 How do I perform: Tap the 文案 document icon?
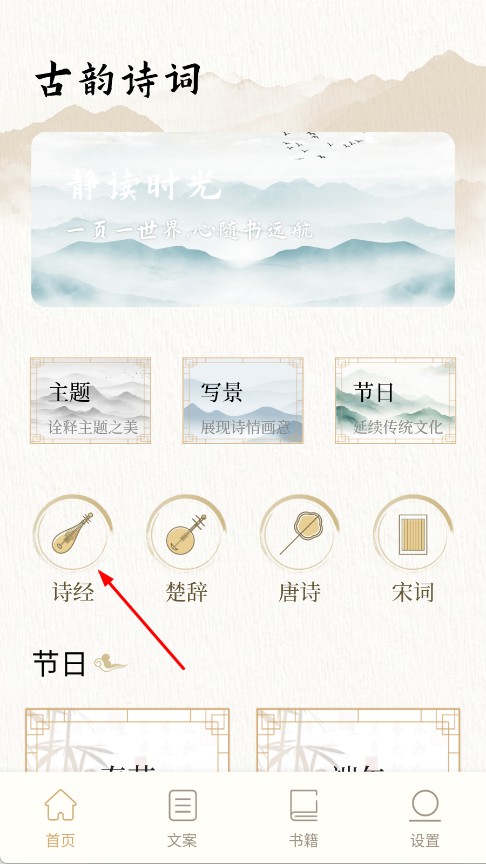182,805
